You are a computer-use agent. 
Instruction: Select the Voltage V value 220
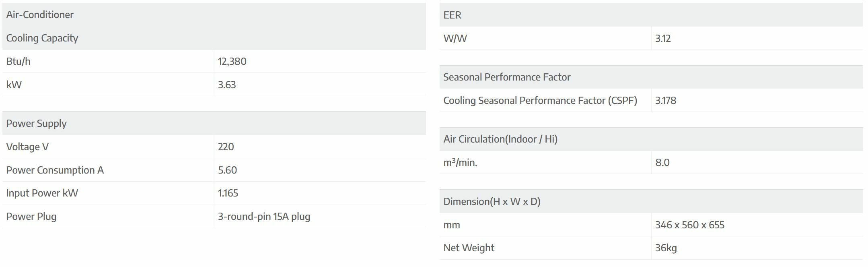coord(226,147)
